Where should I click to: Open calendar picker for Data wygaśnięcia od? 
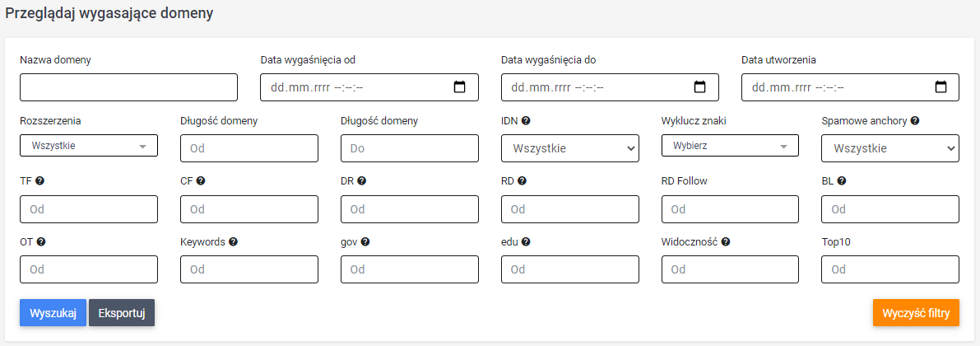pyautogui.click(x=459, y=87)
